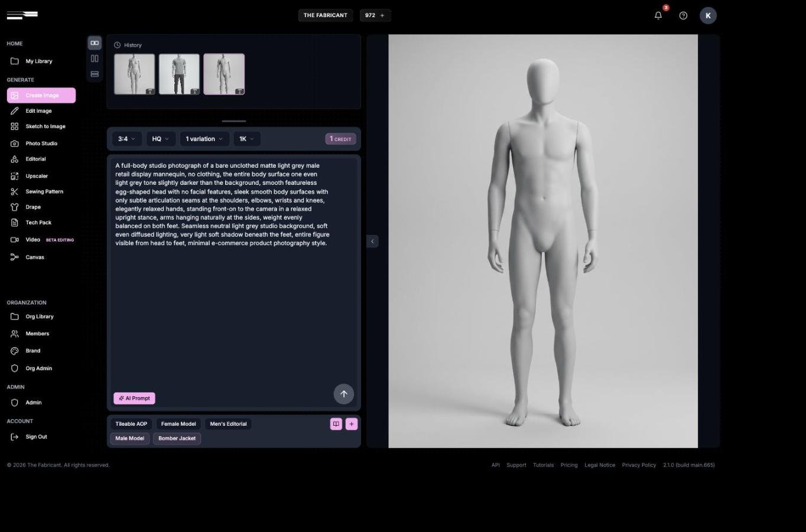Click the Members people icon
The image size is (806, 532).
15,334
